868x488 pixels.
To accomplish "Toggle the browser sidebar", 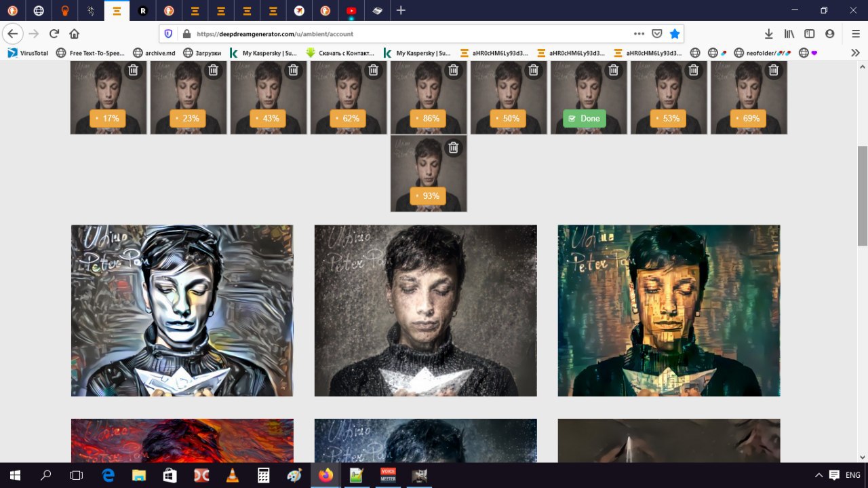I will pyautogui.click(x=810, y=34).
